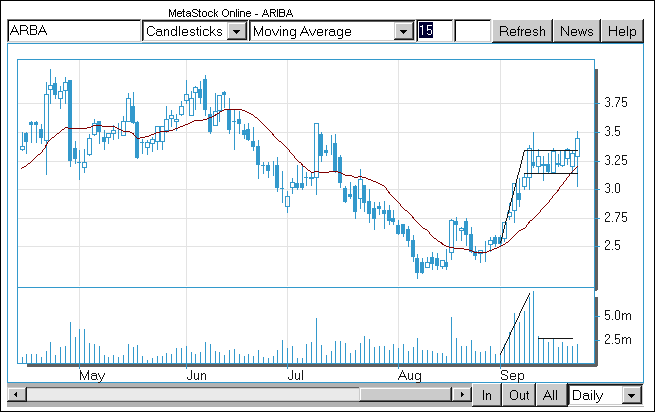The height and width of the screenshot is (412, 655).
Task: Click the empty second parameter field
Action: click(x=472, y=31)
